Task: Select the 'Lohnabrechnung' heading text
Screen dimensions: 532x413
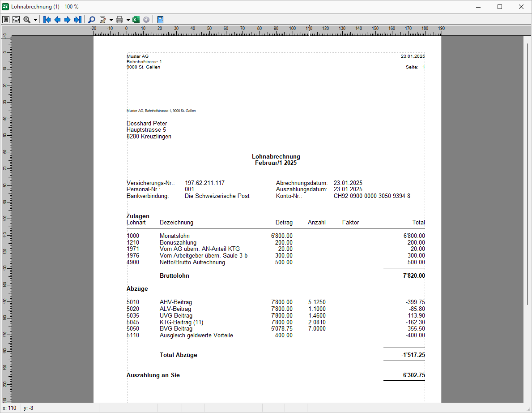Action: [276, 157]
